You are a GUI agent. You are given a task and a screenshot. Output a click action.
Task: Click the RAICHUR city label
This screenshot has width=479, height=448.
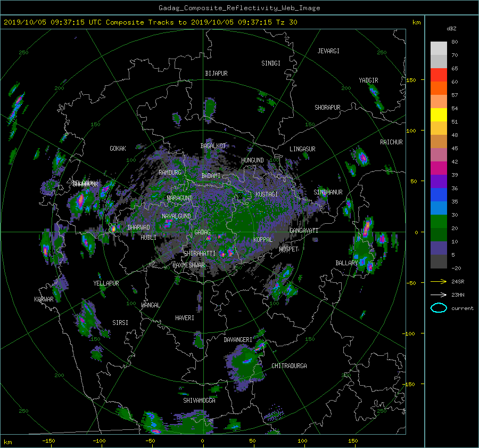pyautogui.click(x=391, y=142)
